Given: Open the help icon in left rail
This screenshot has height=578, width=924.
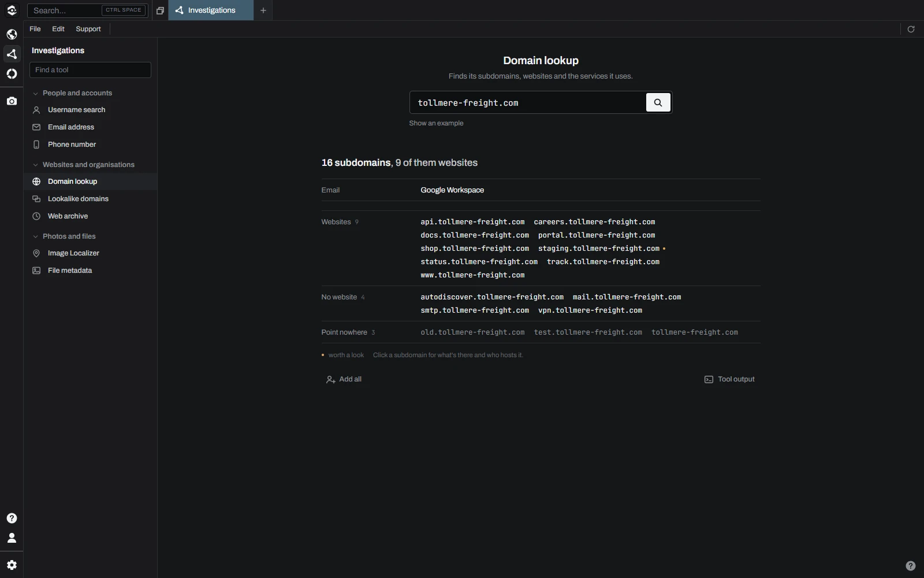Looking at the screenshot, I should (x=12, y=518).
